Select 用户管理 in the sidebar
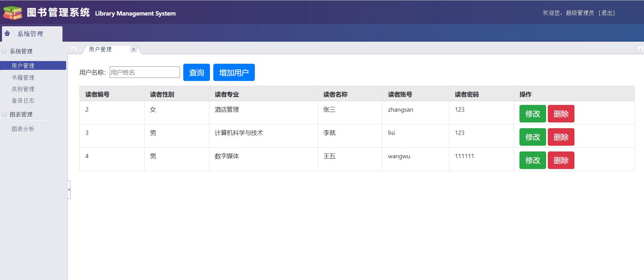This screenshot has height=280, width=644. click(33, 65)
